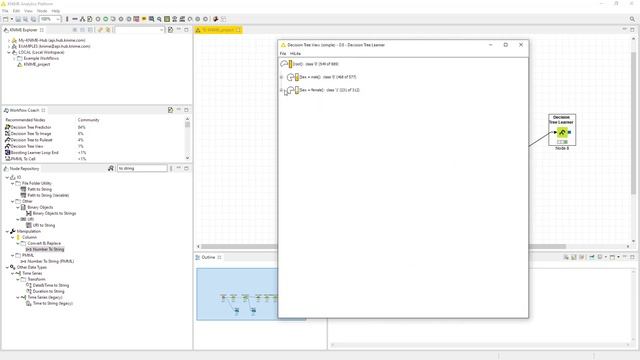Collapse the Manipulation category
The width and height of the screenshot is (640, 360).
click(7, 231)
